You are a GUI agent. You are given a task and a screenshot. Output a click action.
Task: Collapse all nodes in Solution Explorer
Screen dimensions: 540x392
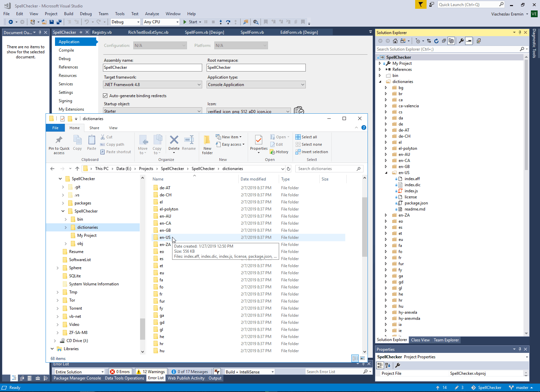[x=444, y=41]
